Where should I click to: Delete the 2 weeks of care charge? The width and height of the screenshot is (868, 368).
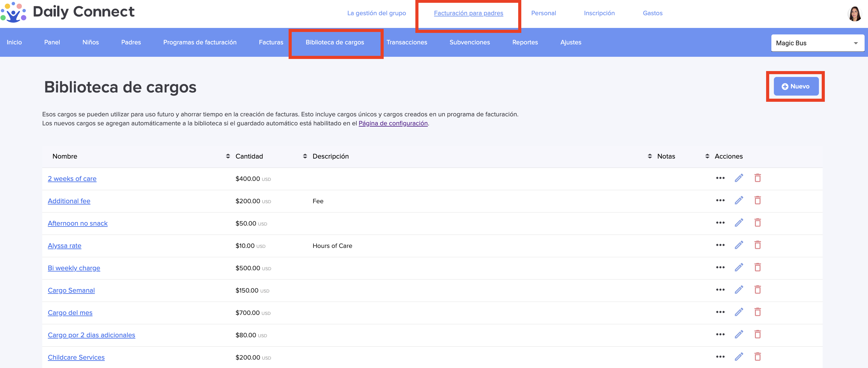pyautogui.click(x=757, y=178)
